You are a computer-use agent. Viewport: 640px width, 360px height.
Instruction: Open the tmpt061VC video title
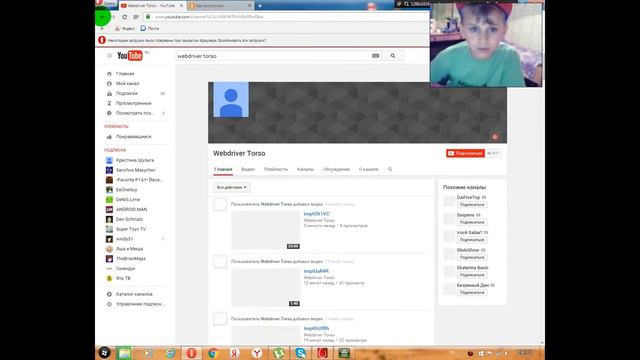pyautogui.click(x=316, y=214)
